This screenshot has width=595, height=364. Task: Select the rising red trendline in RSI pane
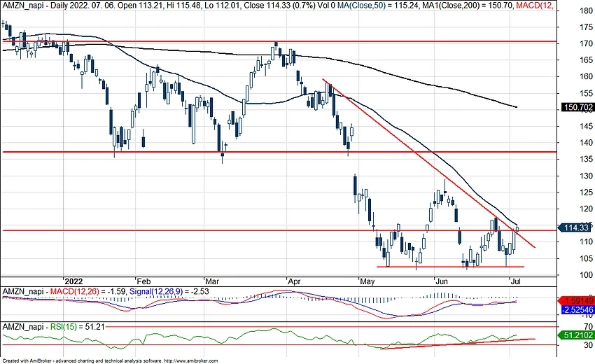point(455,342)
